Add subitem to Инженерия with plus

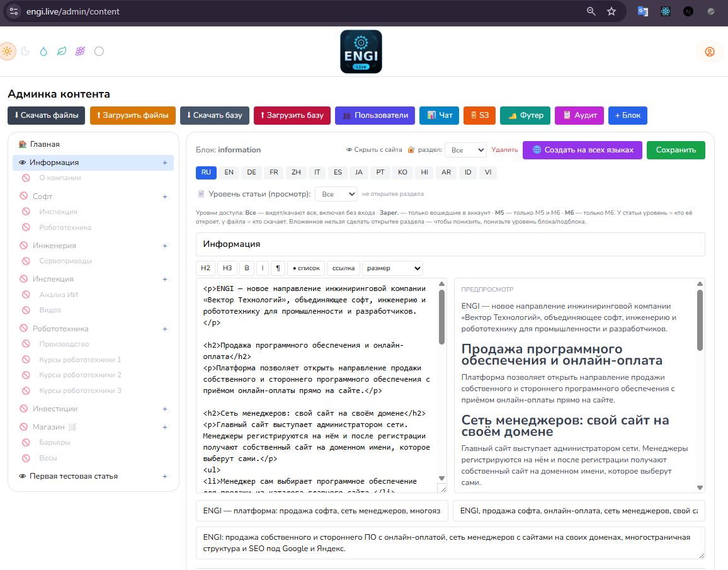(165, 246)
